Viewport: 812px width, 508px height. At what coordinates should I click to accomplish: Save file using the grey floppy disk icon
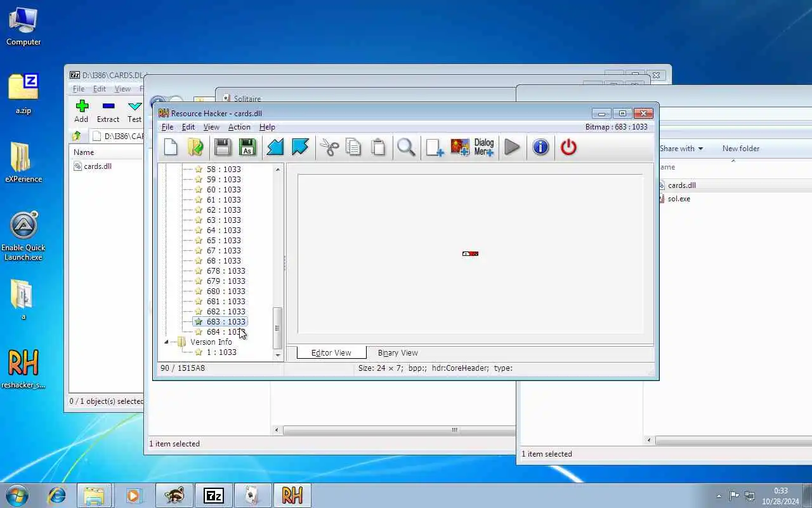tap(223, 147)
